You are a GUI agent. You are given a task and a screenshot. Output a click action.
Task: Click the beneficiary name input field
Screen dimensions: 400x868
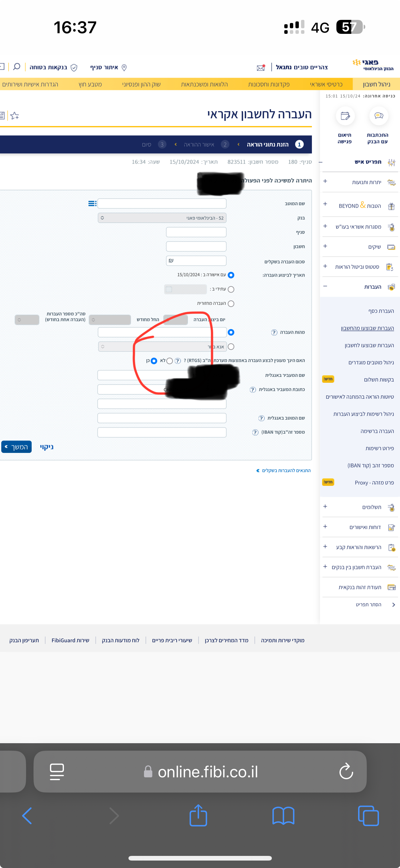click(x=162, y=204)
